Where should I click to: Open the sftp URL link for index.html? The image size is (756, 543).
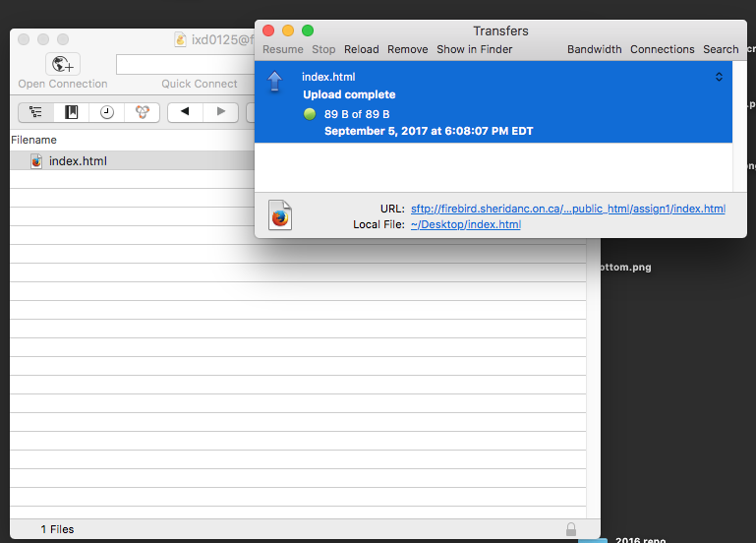point(567,209)
